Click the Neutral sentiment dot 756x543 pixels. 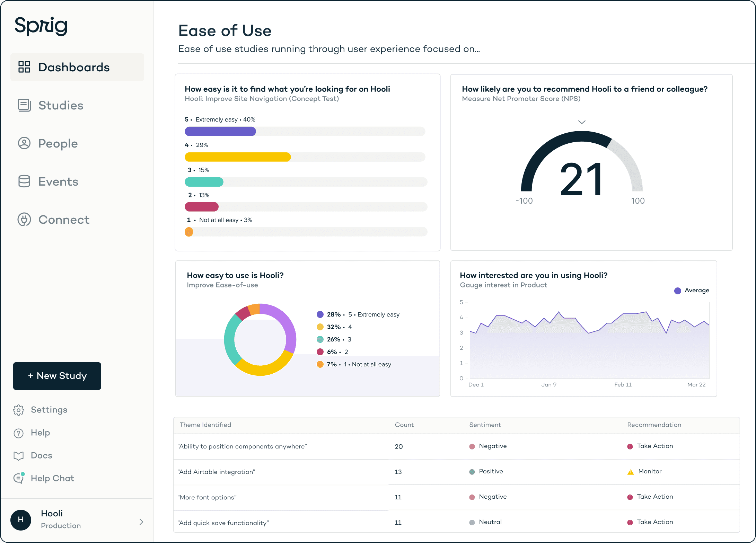472,522
